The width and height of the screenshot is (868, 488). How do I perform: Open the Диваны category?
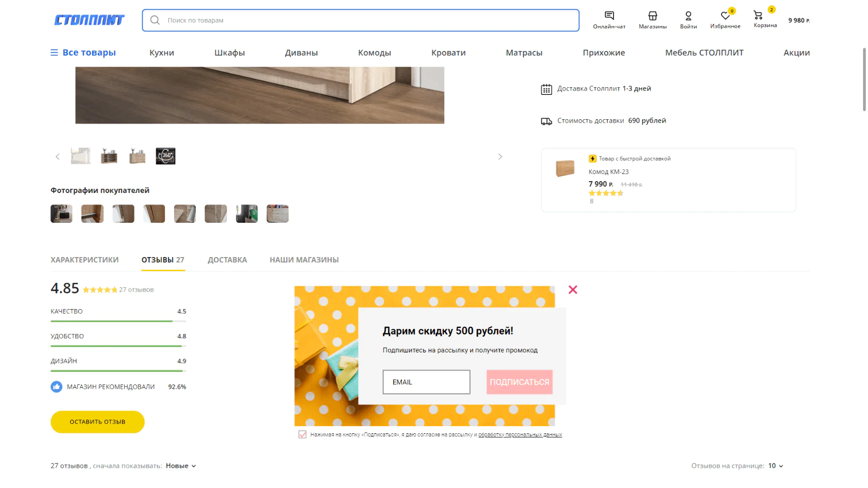point(301,53)
